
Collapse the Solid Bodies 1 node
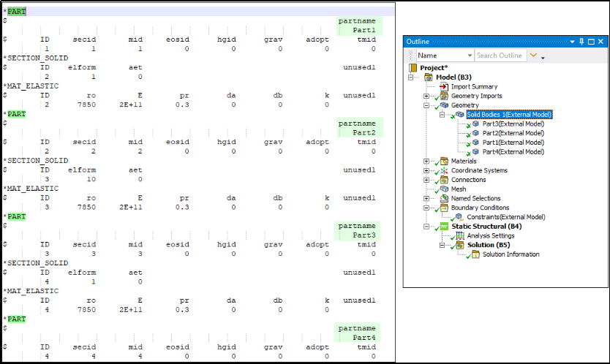(442, 115)
